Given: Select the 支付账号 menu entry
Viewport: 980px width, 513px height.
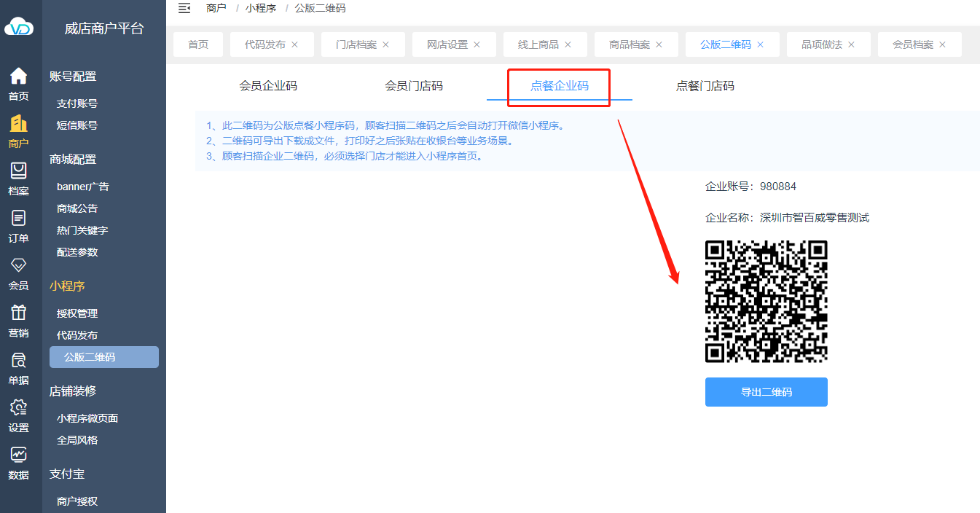Looking at the screenshot, I should pyautogui.click(x=77, y=103).
